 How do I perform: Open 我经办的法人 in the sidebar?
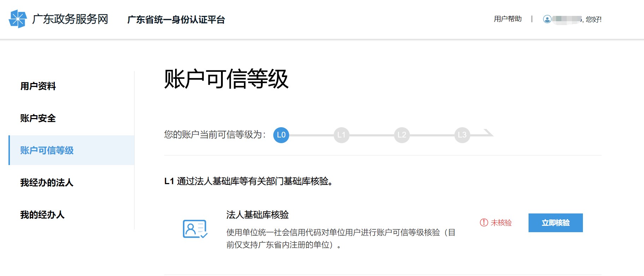(x=47, y=183)
